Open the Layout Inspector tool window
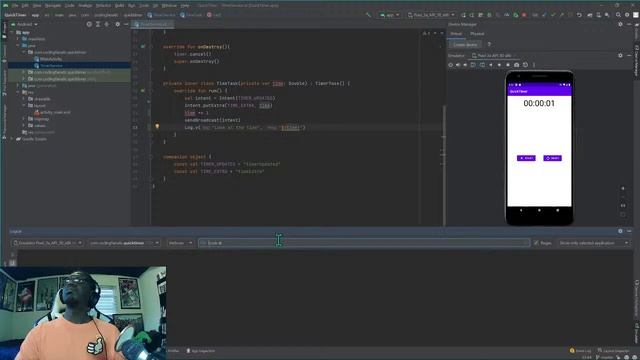 click(613, 351)
